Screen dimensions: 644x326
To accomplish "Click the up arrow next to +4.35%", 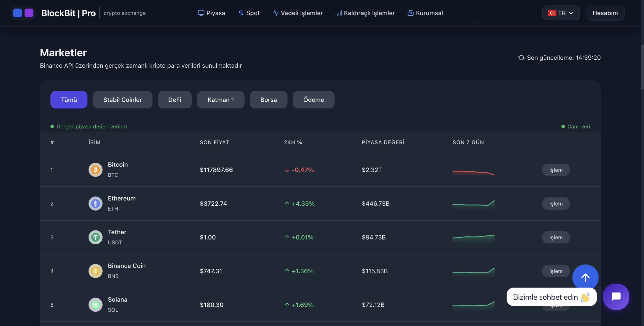I will click(x=287, y=204).
